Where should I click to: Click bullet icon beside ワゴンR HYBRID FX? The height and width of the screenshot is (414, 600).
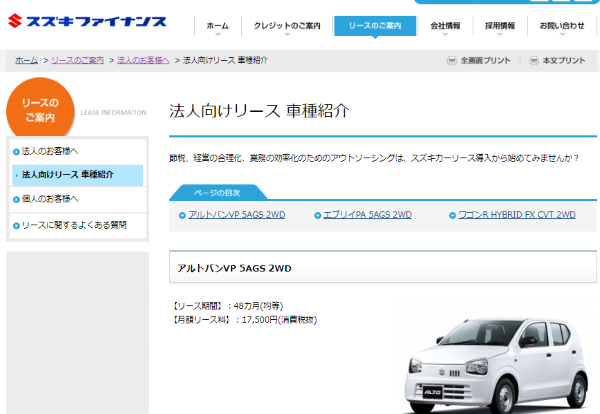click(x=453, y=215)
